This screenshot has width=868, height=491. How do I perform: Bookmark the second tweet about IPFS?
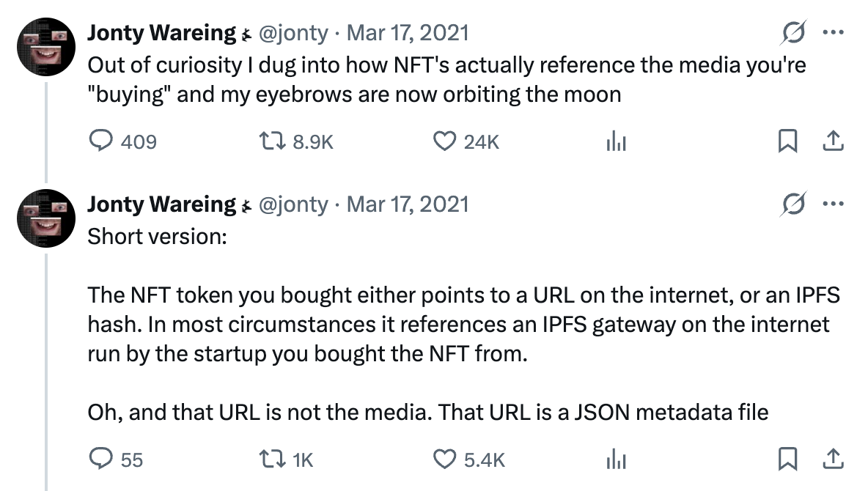click(787, 459)
